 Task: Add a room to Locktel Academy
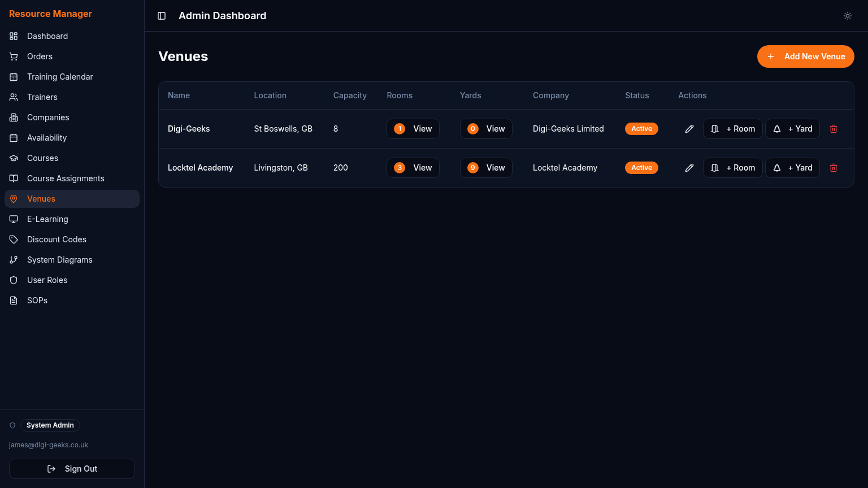coord(733,168)
